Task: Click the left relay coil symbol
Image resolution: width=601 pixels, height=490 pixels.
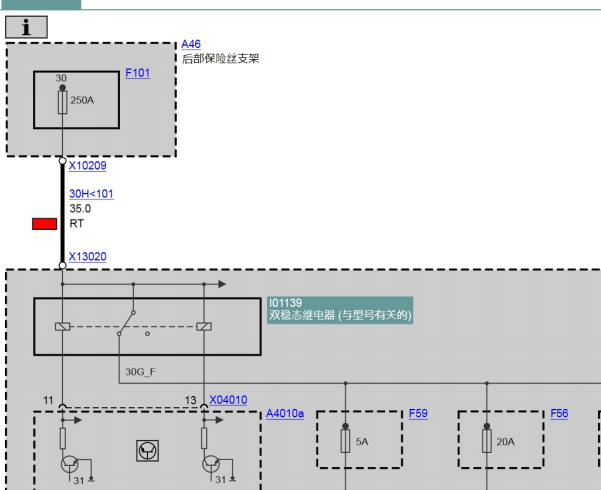Action: [x=62, y=327]
